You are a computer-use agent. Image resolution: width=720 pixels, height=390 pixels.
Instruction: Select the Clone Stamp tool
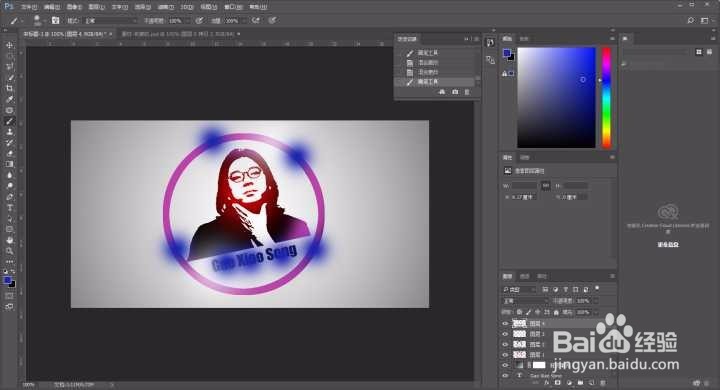click(x=9, y=132)
